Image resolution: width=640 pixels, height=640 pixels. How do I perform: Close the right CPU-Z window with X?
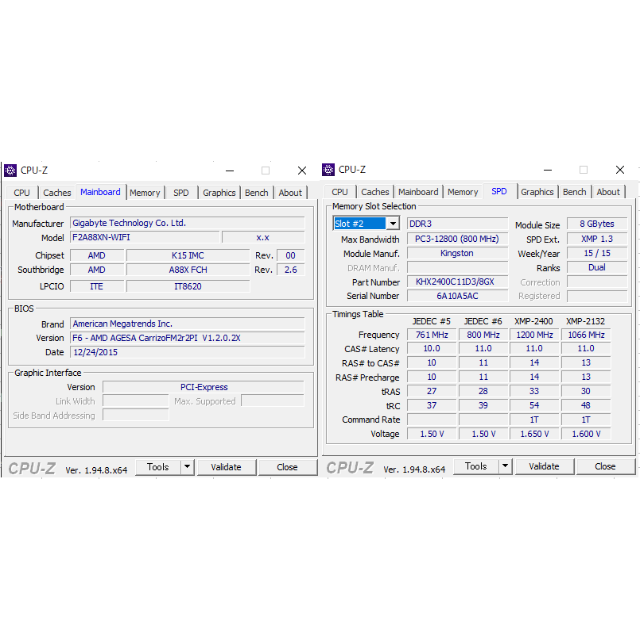[620, 170]
